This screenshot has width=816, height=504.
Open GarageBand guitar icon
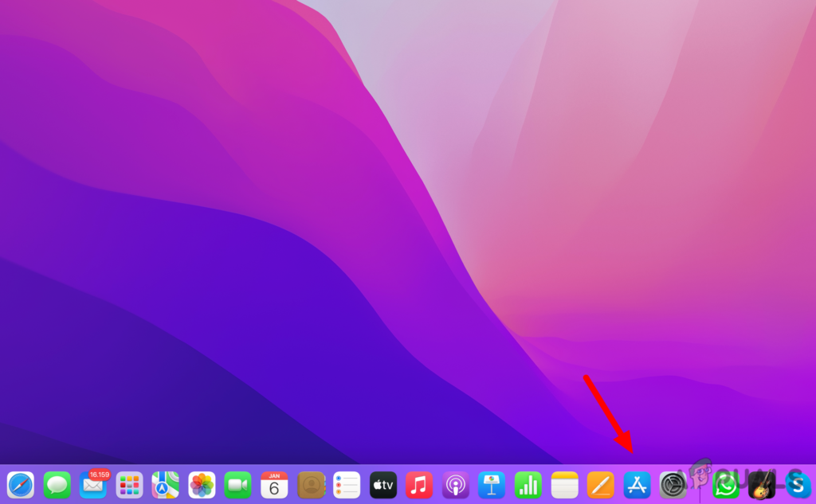click(x=762, y=485)
